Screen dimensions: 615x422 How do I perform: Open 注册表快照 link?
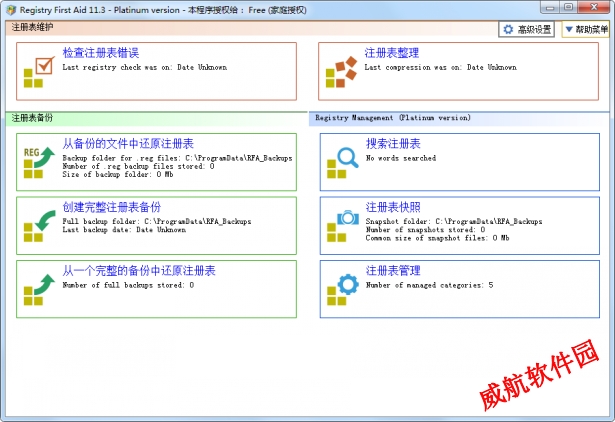pyautogui.click(x=393, y=207)
